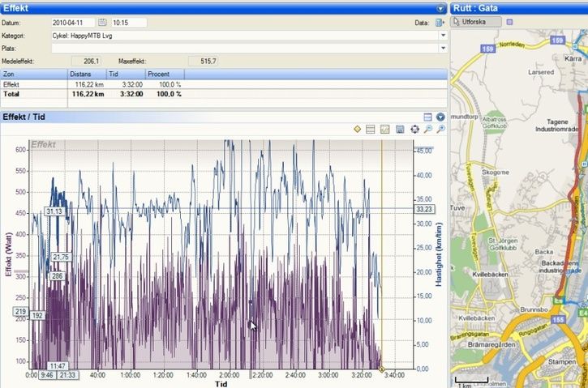The image size is (588, 388).
Task: Click the Data table add icon
Action: point(440,23)
